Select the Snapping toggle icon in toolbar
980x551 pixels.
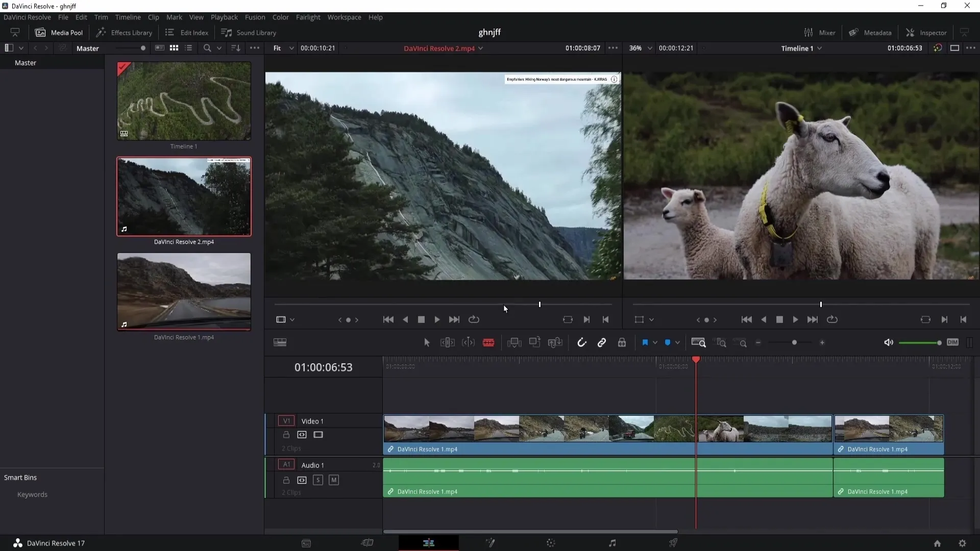(581, 342)
